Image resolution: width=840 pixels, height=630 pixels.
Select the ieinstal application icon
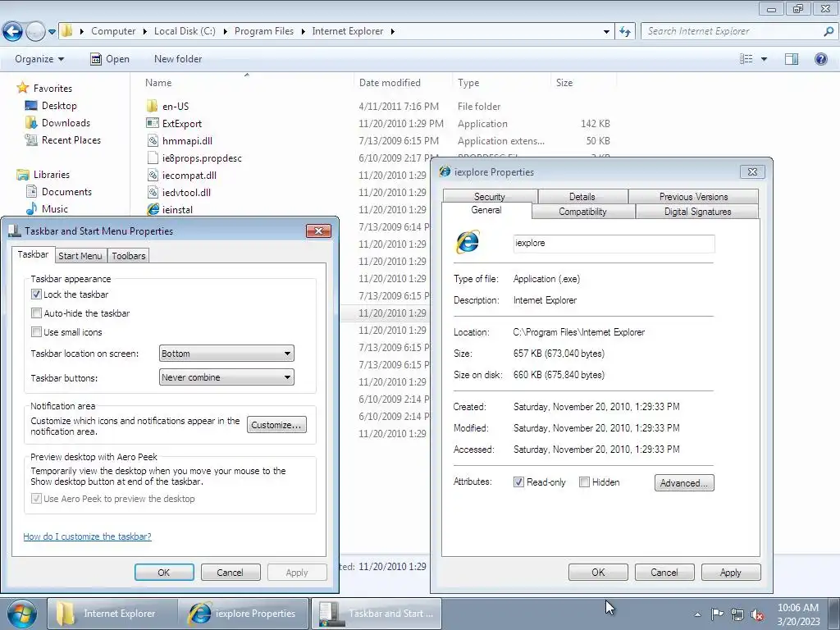(x=153, y=209)
